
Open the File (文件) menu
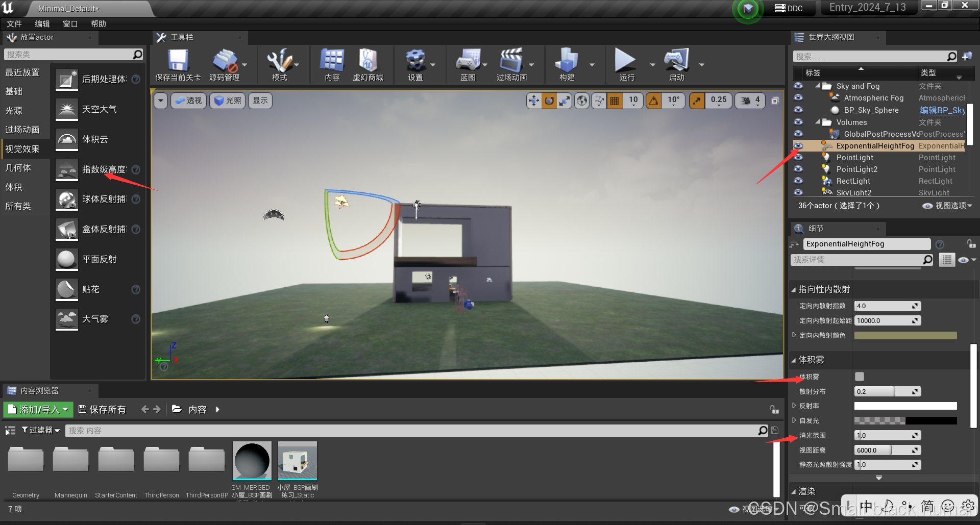coord(14,24)
